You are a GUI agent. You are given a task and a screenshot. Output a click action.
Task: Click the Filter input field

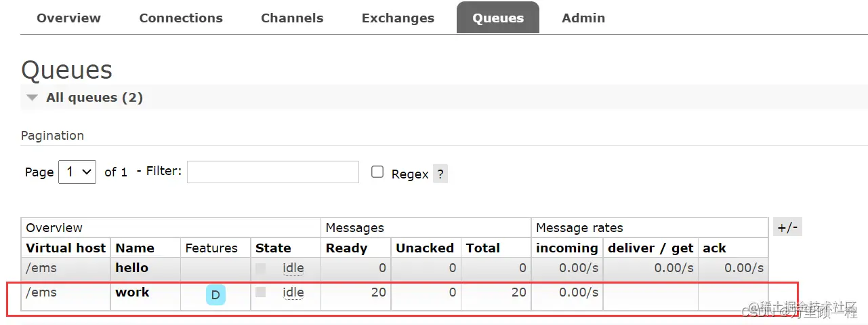click(273, 172)
